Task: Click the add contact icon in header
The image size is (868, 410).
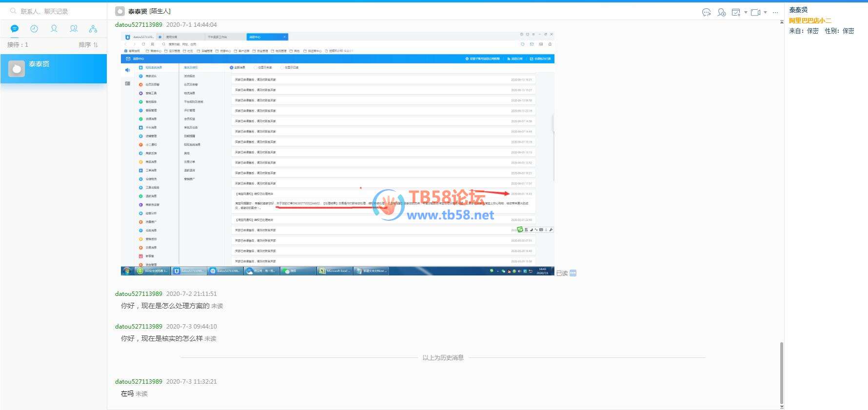Action: pyautogui.click(x=722, y=12)
